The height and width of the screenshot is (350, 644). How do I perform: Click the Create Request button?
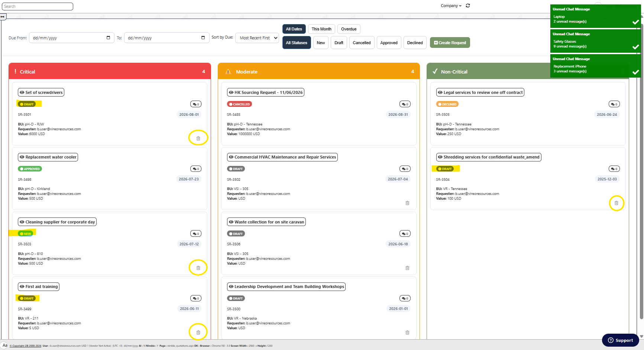click(x=450, y=43)
